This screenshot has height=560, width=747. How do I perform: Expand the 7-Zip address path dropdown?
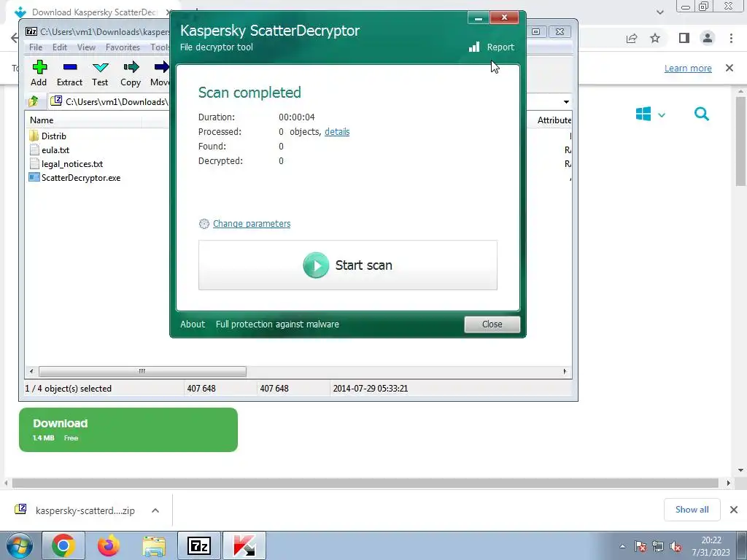click(566, 101)
